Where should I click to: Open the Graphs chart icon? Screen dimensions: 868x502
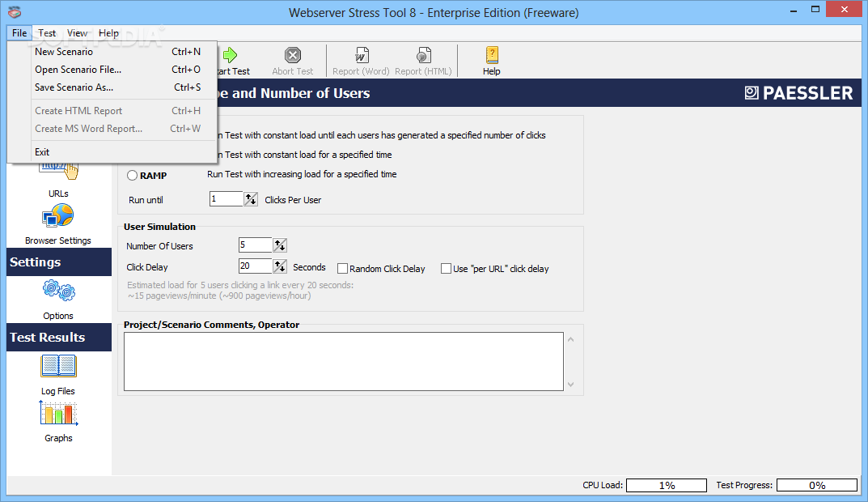click(x=59, y=413)
